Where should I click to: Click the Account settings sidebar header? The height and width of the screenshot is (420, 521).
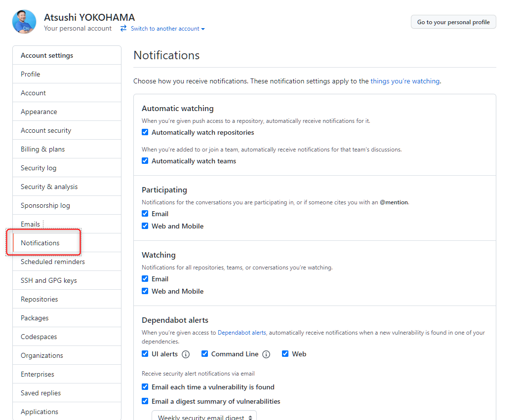(x=67, y=55)
